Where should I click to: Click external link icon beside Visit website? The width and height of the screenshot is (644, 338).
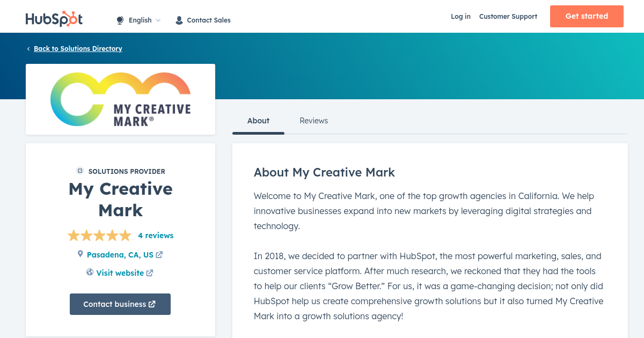coord(150,273)
